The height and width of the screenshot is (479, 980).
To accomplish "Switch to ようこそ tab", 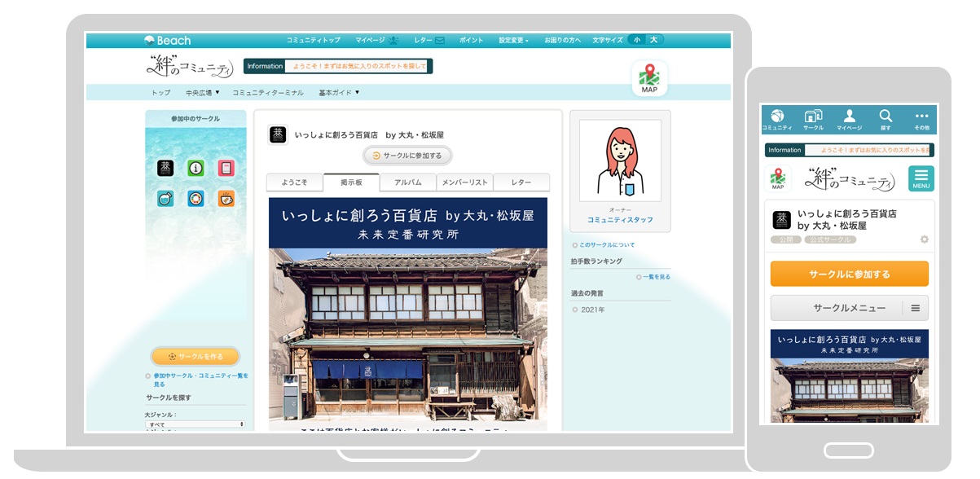I will 294,182.
